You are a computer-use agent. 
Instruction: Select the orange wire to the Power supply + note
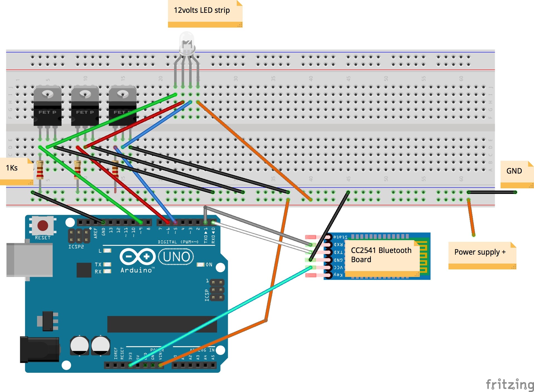(x=471, y=218)
